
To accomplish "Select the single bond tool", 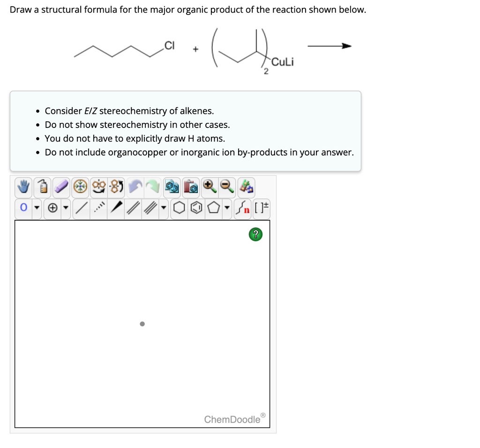I will click(x=81, y=208).
